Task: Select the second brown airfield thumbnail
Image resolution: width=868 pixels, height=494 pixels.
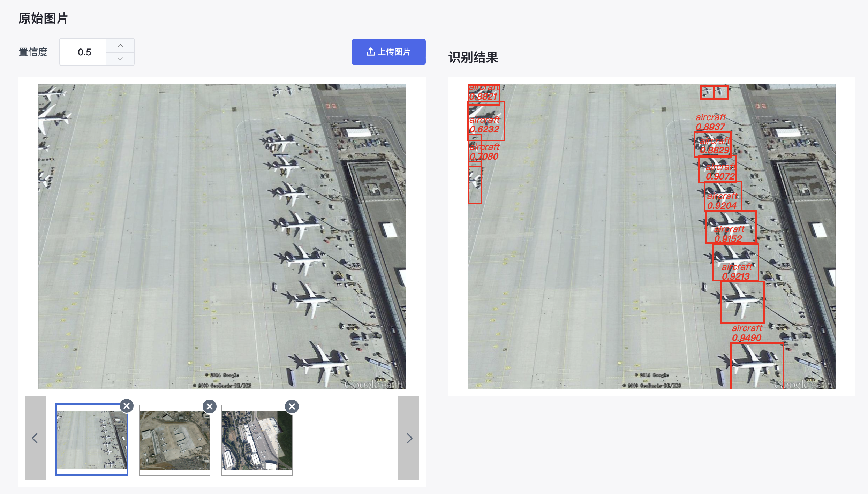Action: click(x=175, y=440)
